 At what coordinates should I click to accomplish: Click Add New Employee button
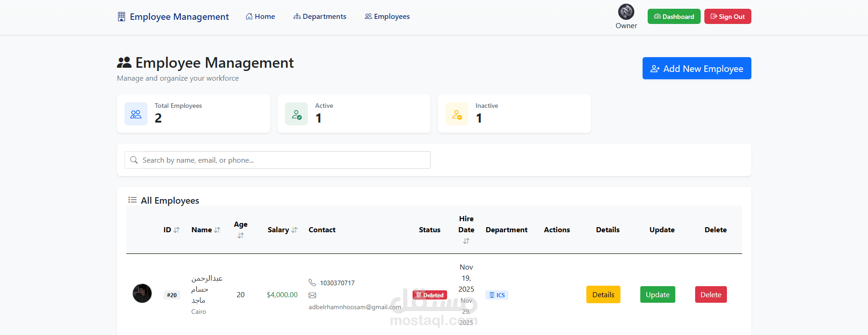(697, 68)
